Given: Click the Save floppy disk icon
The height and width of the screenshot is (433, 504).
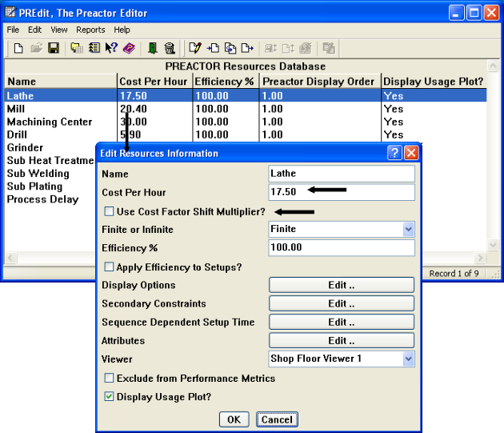Looking at the screenshot, I should 54,48.
